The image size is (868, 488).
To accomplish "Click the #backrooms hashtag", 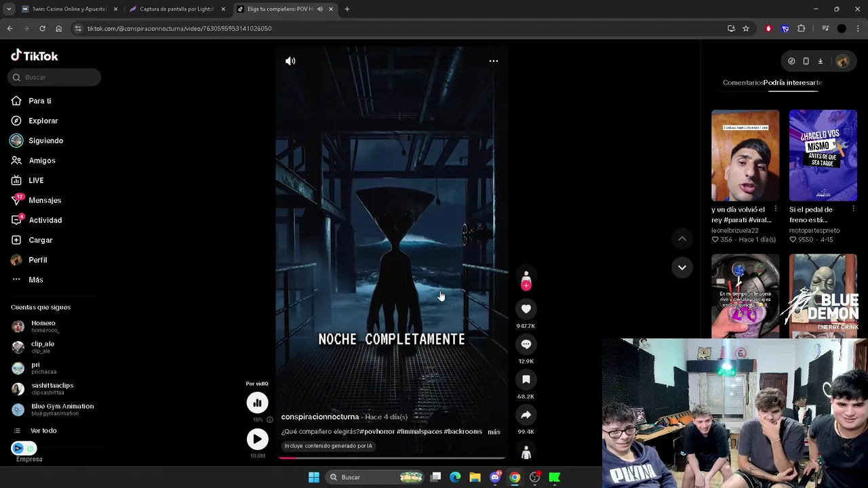I will [463, 432].
